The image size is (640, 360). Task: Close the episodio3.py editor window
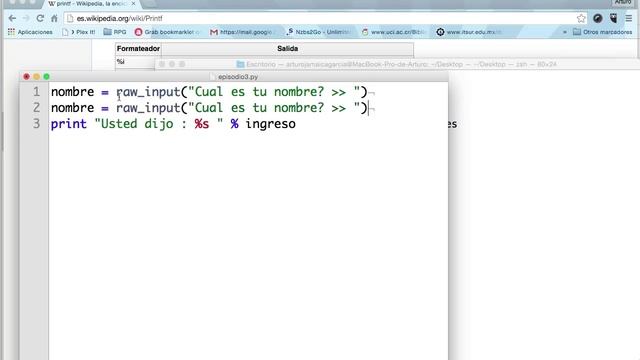coord(27,77)
